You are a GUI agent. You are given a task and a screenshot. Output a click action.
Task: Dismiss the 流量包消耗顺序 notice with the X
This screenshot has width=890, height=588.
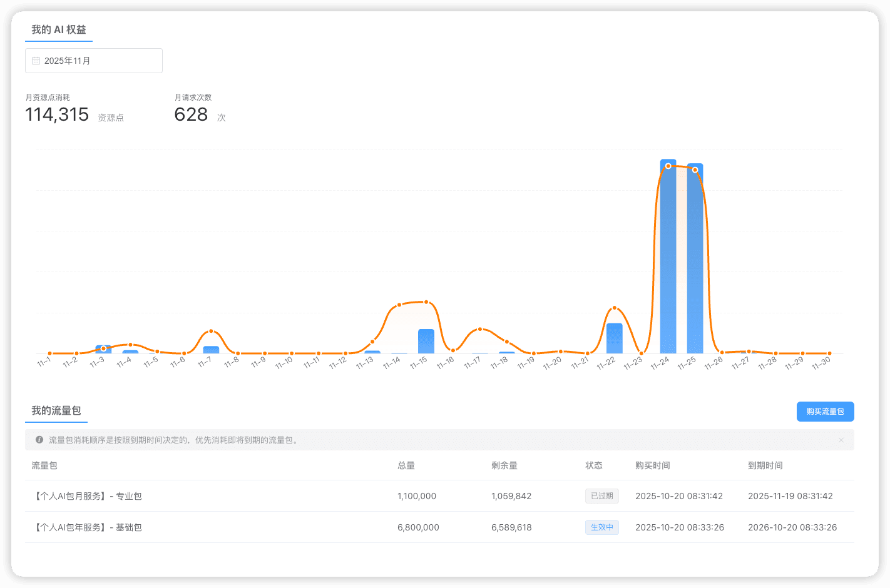[x=841, y=440]
